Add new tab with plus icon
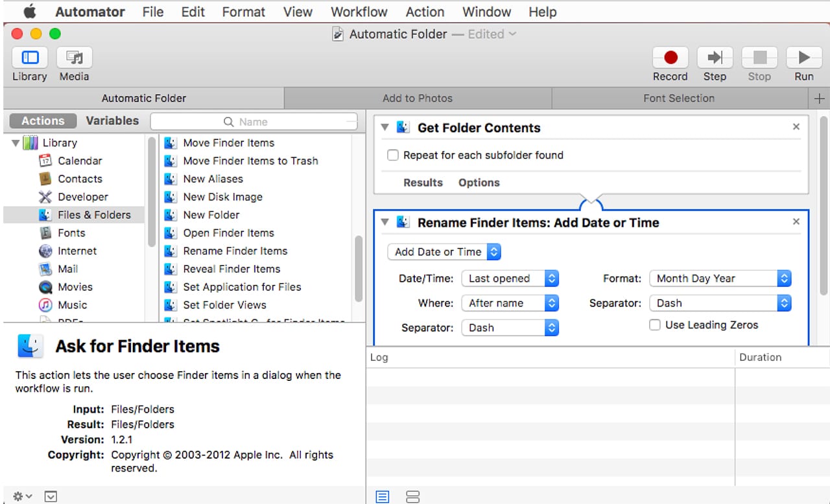The height and width of the screenshot is (504, 830). [x=819, y=98]
